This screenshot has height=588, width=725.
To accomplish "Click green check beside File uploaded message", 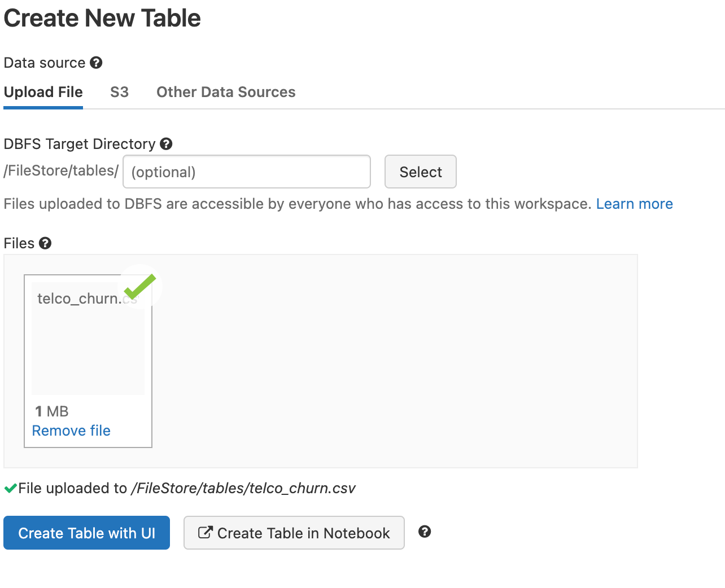I will pyautogui.click(x=10, y=488).
